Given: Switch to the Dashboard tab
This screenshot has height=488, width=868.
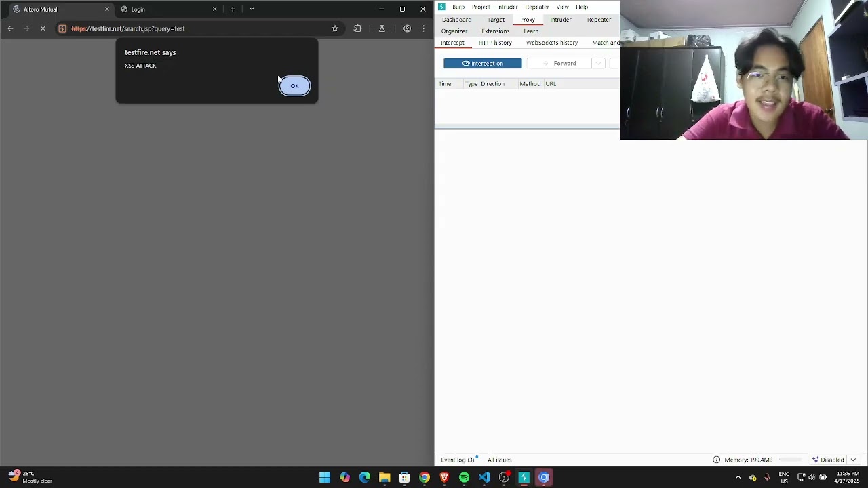Looking at the screenshot, I should pyautogui.click(x=456, y=20).
